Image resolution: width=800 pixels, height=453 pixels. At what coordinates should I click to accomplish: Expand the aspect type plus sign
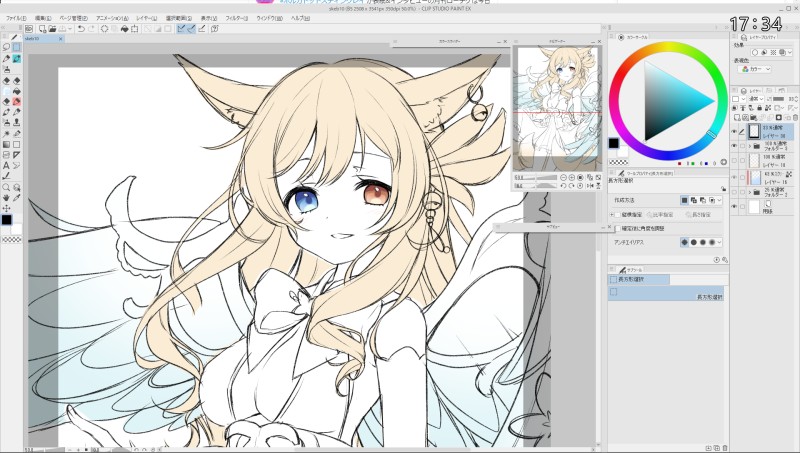click(x=612, y=215)
